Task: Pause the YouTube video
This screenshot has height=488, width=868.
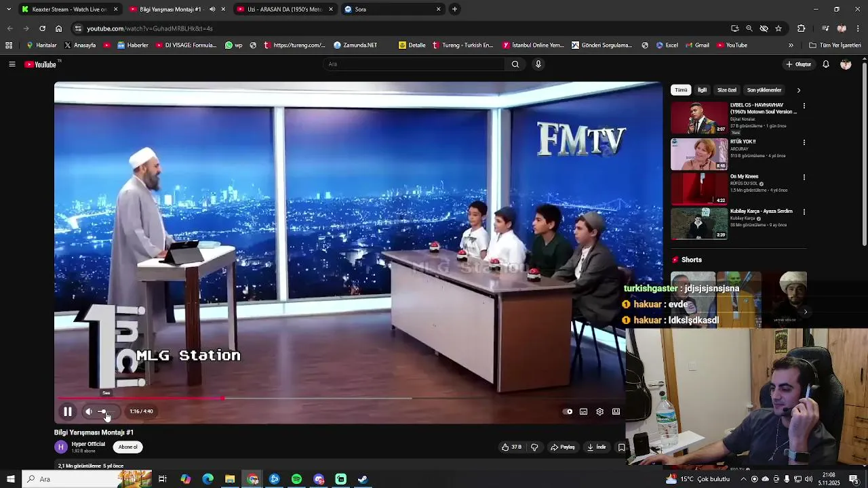Action: tap(68, 411)
